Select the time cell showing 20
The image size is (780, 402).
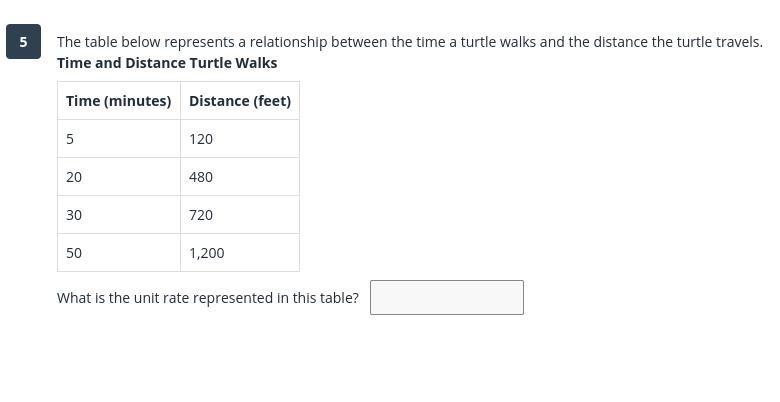click(74, 177)
